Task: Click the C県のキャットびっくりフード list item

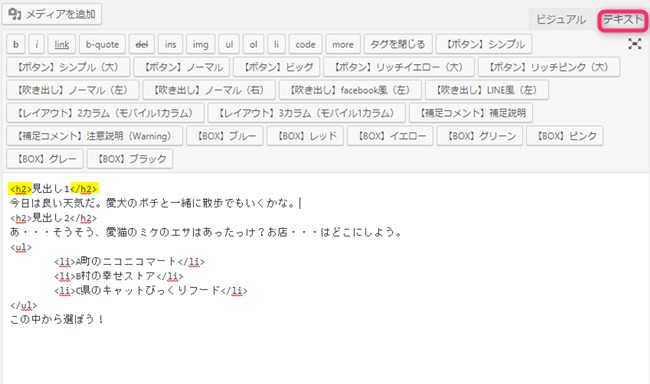Action: [x=151, y=291]
